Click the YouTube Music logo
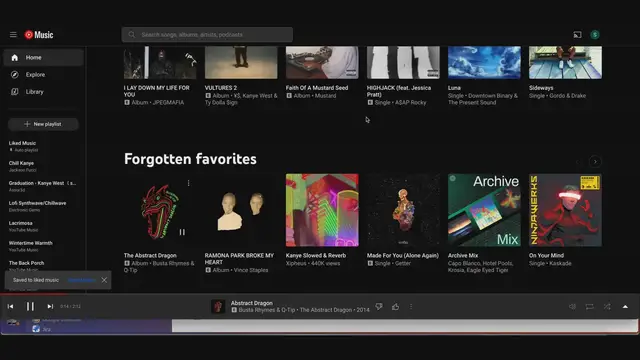The width and height of the screenshot is (640, 360). point(39,35)
